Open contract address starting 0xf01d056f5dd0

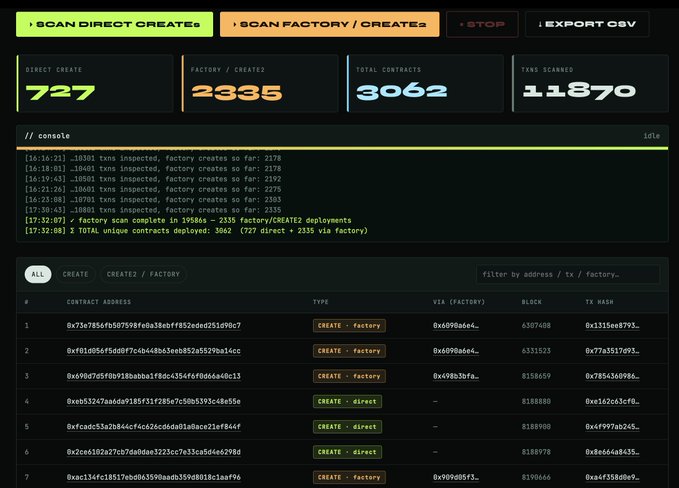154,351
